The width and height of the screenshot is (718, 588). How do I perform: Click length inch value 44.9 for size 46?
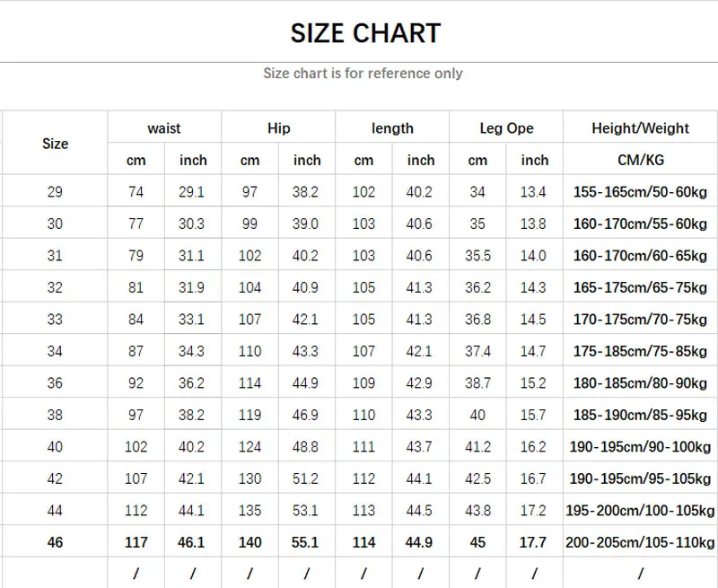[420, 542]
